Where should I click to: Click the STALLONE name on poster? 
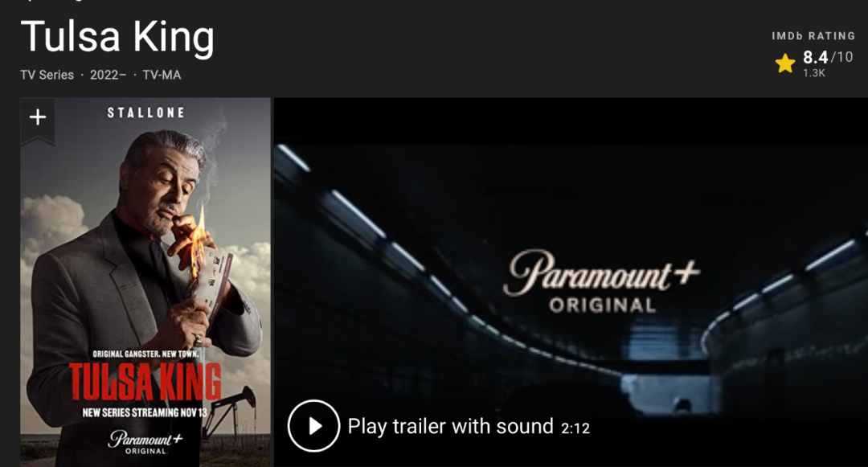(x=146, y=113)
